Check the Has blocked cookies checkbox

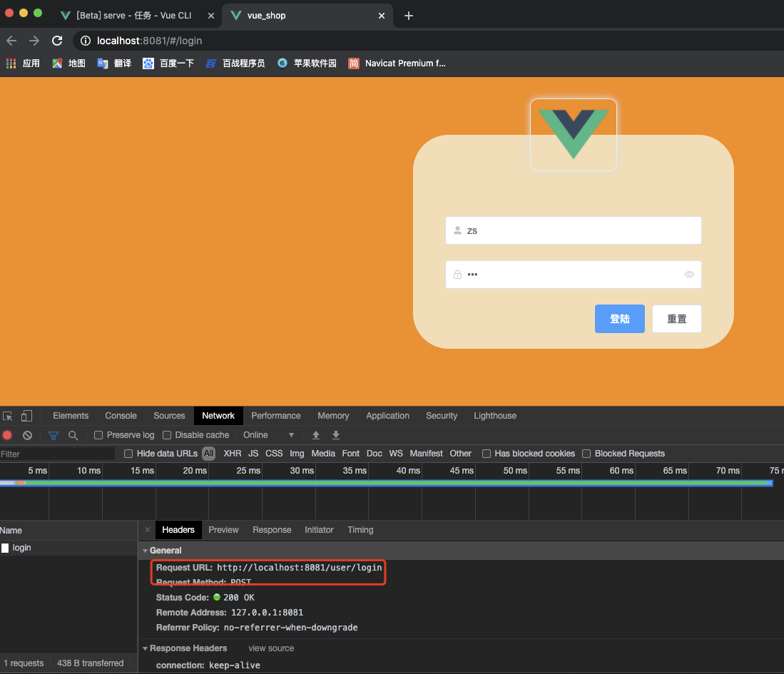486,454
